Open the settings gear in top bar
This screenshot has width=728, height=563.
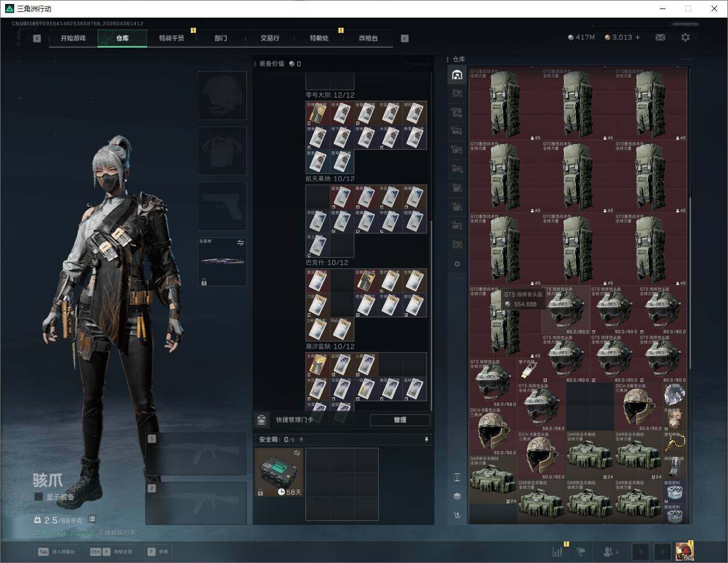tap(685, 37)
